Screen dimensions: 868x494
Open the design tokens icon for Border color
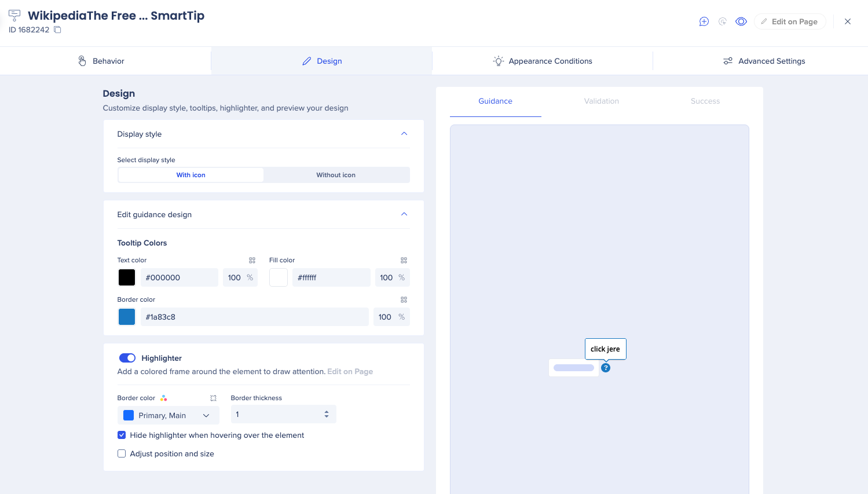[x=404, y=300]
